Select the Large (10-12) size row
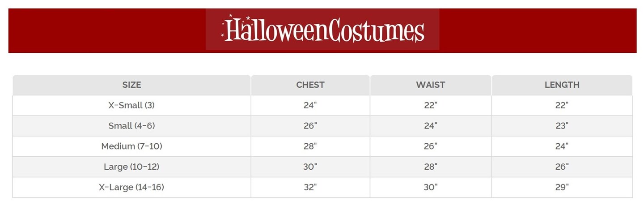This screenshot has width=644, height=210. click(131, 167)
